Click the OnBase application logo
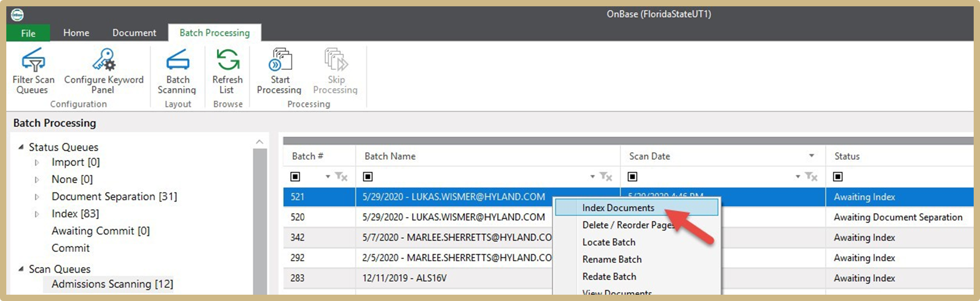 (x=17, y=15)
